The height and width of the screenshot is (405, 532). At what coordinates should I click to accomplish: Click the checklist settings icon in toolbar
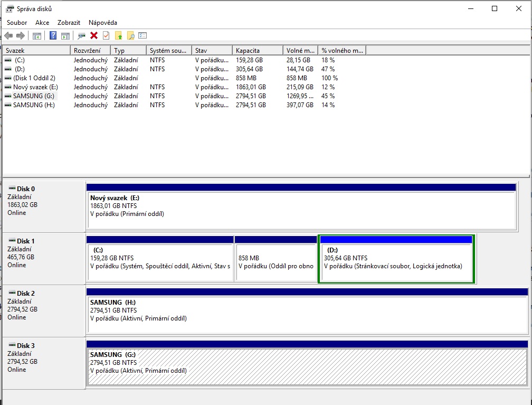142,36
